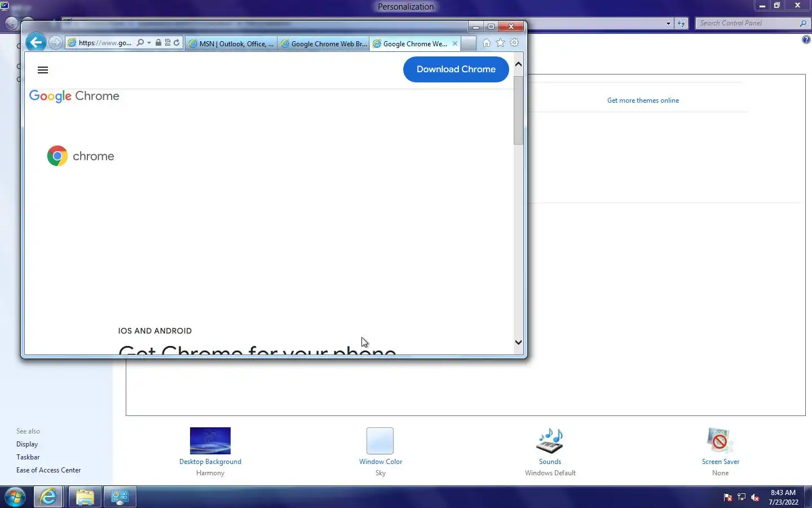Open the hamburger menu on Chrome page

click(x=43, y=70)
